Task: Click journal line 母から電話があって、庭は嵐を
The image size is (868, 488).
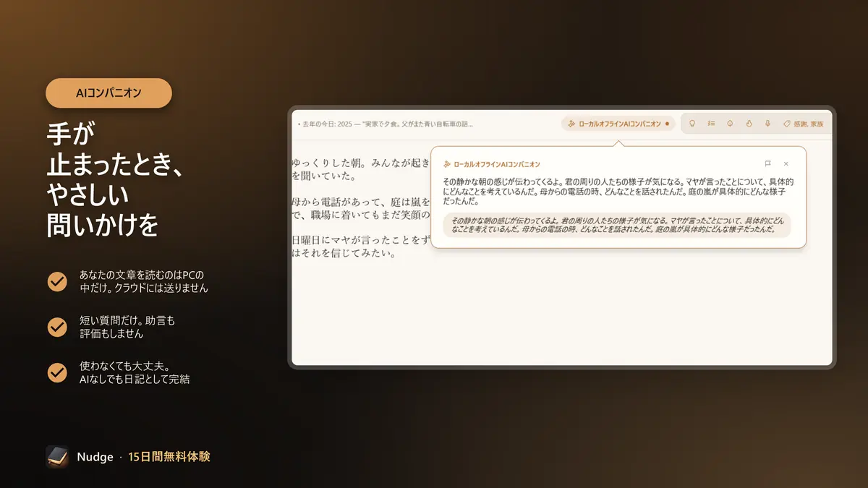Action: click(x=361, y=202)
